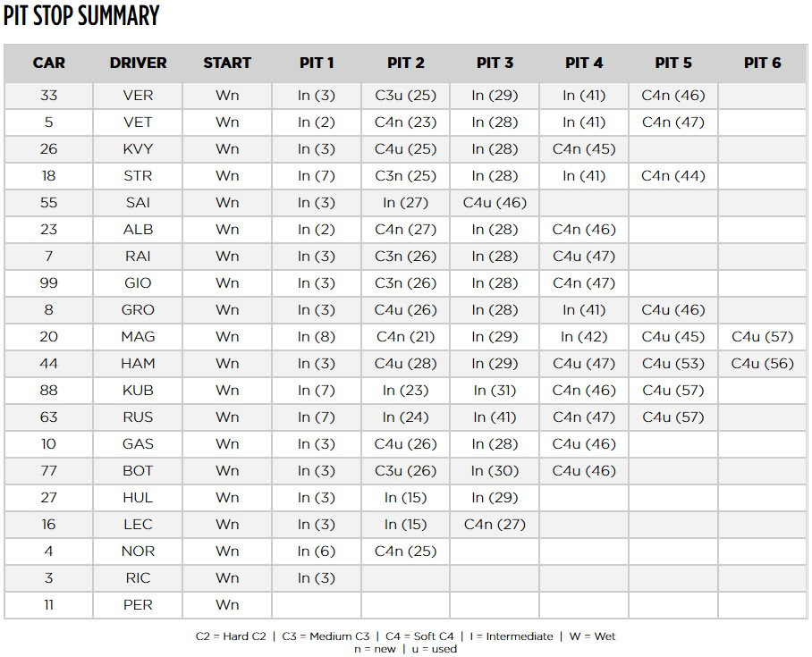The height and width of the screenshot is (657, 812).
Task: Select BOT's PIT 2 cell C3u (26)
Action: [x=405, y=470]
